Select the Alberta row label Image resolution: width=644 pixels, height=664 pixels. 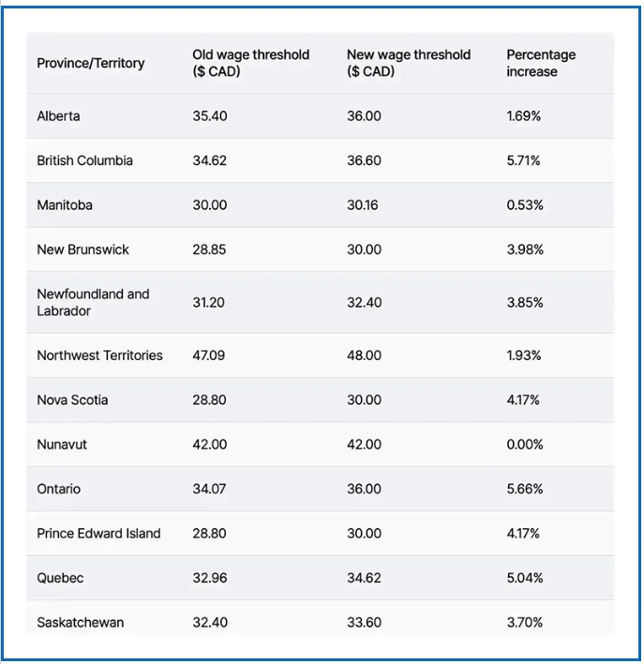58,116
